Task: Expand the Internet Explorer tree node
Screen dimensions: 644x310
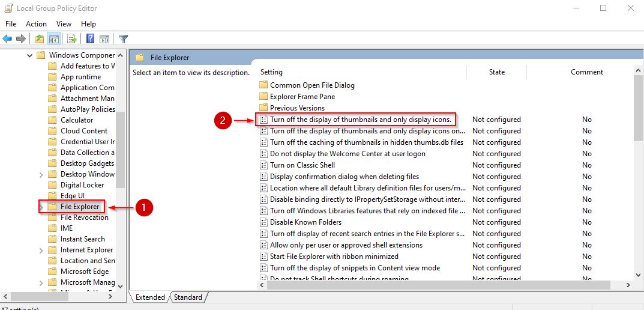Action: pyautogui.click(x=41, y=251)
